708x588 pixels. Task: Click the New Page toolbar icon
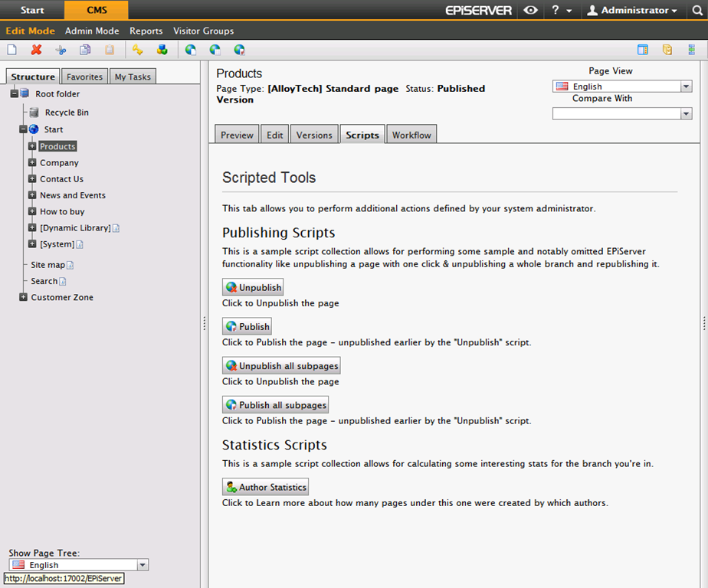click(x=11, y=50)
